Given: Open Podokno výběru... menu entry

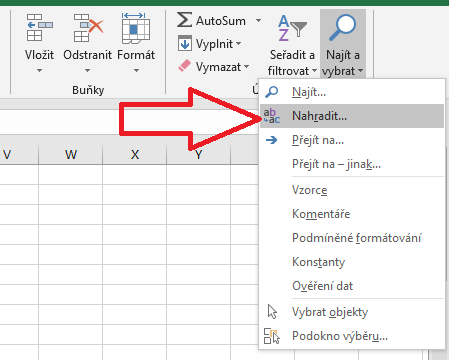Looking at the screenshot, I should click(x=352, y=336).
